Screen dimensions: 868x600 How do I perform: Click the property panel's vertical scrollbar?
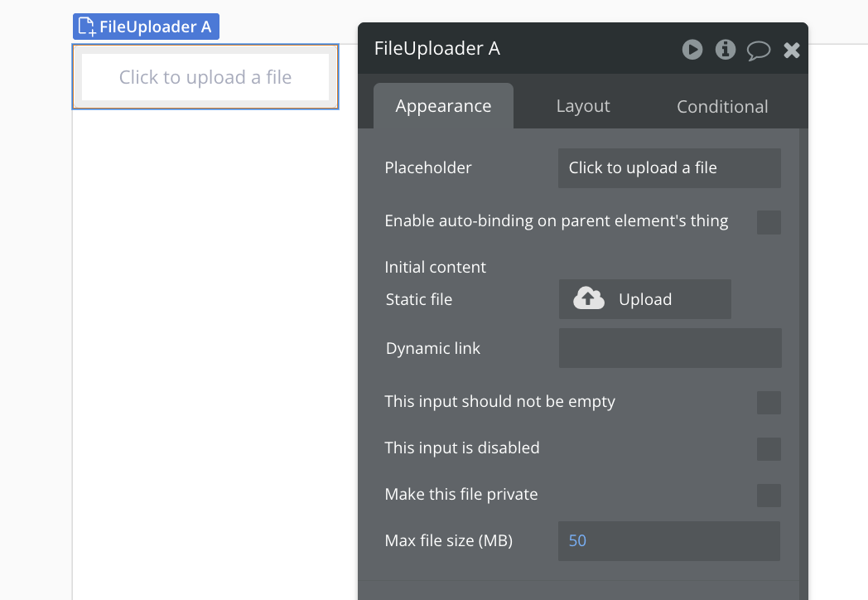[x=803, y=331]
